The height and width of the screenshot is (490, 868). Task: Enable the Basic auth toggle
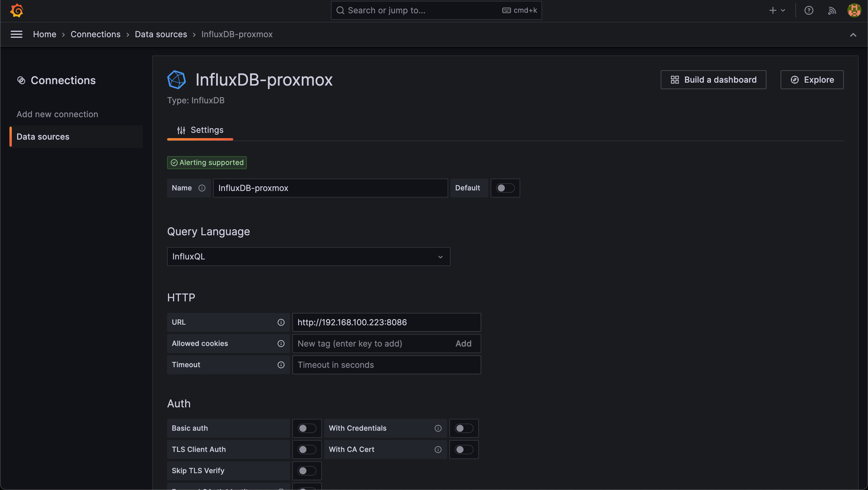(306, 428)
